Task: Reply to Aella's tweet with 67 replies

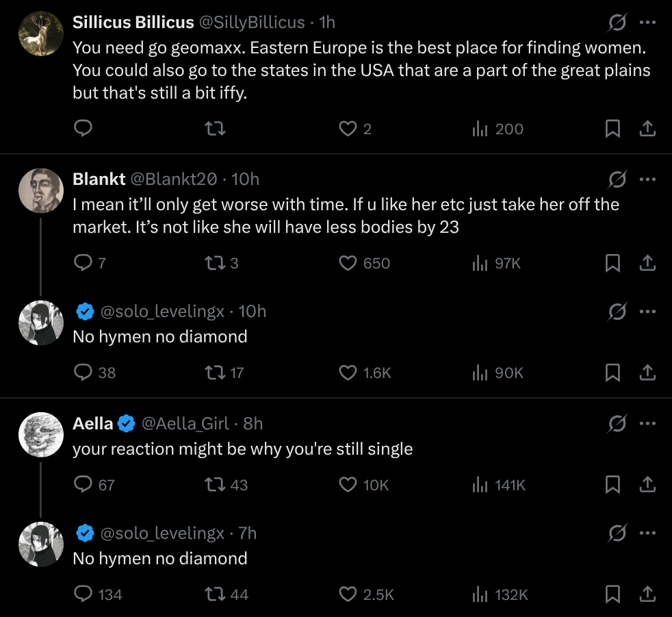Action: pos(83,485)
